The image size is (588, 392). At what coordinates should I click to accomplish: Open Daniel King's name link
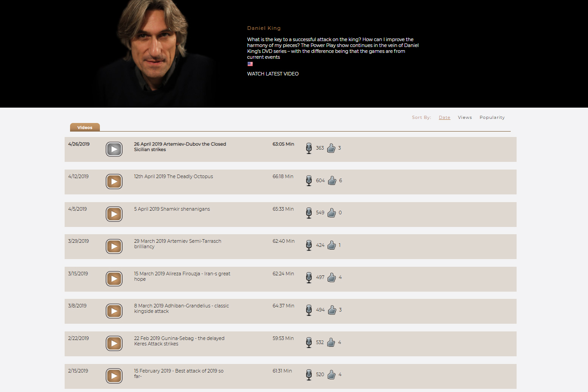coord(264,28)
